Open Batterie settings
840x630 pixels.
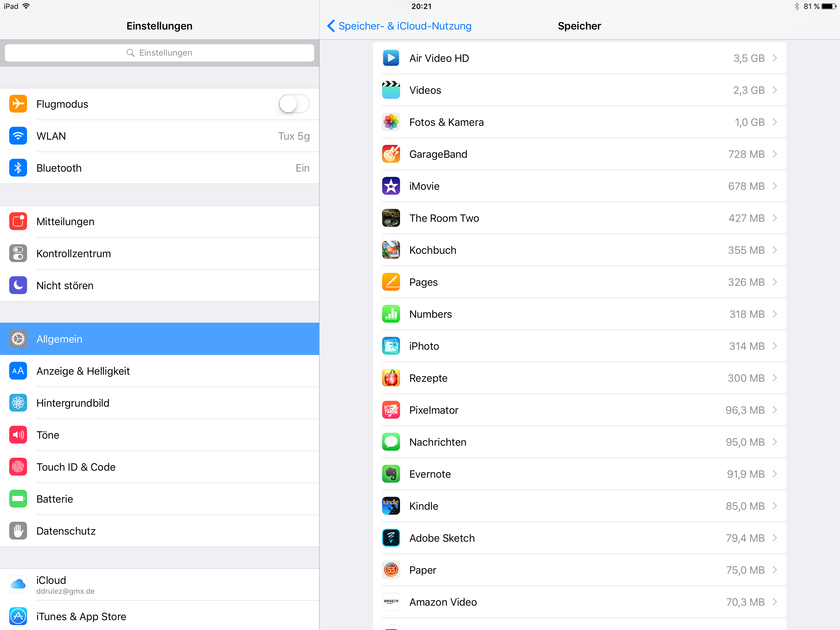tap(160, 499)
